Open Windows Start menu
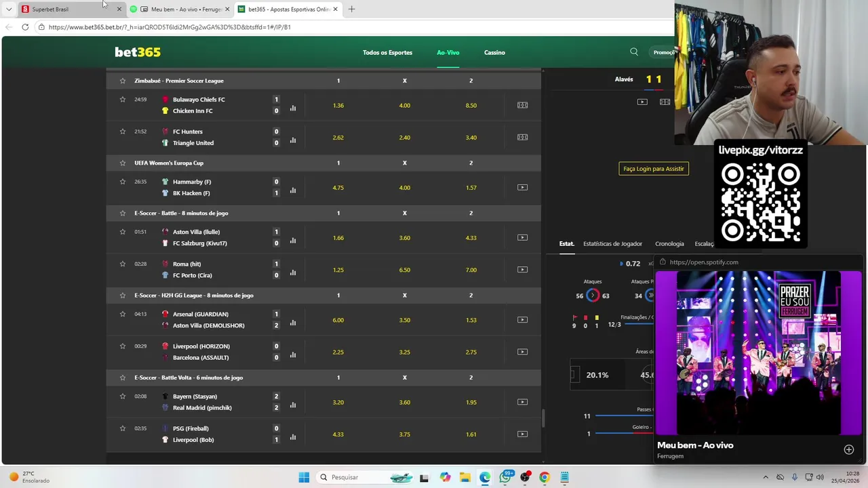Image resolution: width=868 pixels, height=488 pixels. 304,477
